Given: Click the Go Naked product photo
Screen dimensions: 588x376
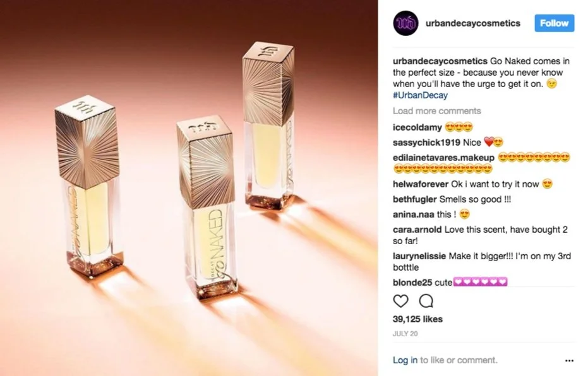Looking at the screenshot, I should (189, 188).
